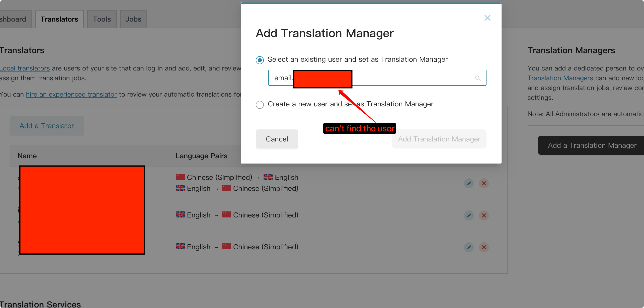Edit the second translator's pencil icon
This screenshot has width=644, height=308.
click(469, 215)
